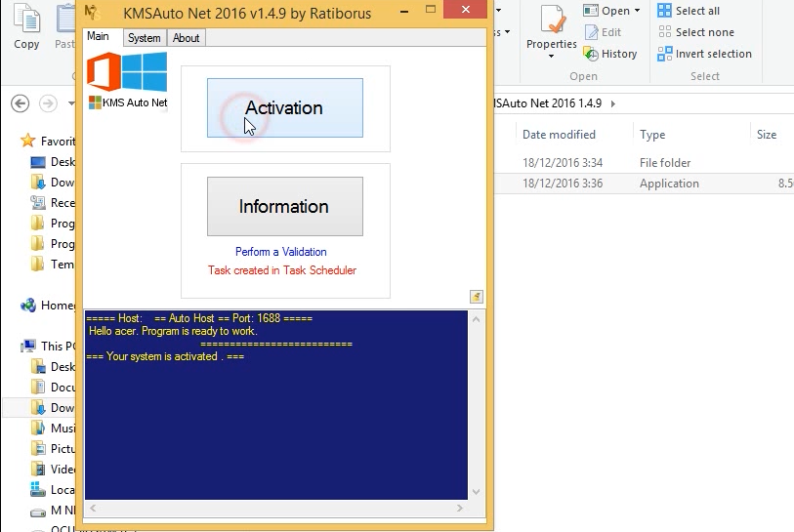Screen dimensions: 794x532
Task: Click the Office logo icon in KMSAuto
Action: coord(104,72)
